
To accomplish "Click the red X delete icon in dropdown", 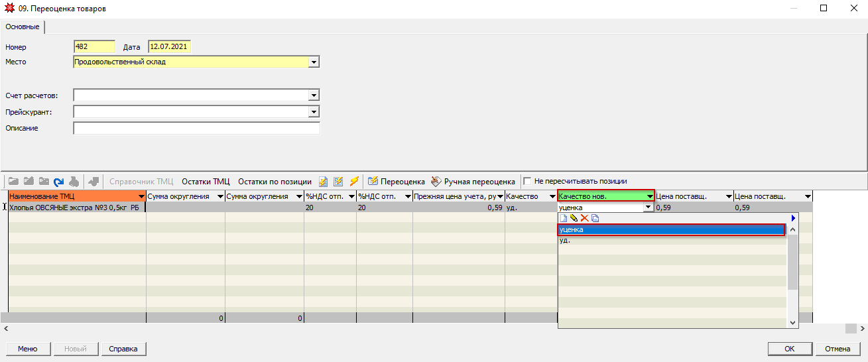I will pos(584,218).
